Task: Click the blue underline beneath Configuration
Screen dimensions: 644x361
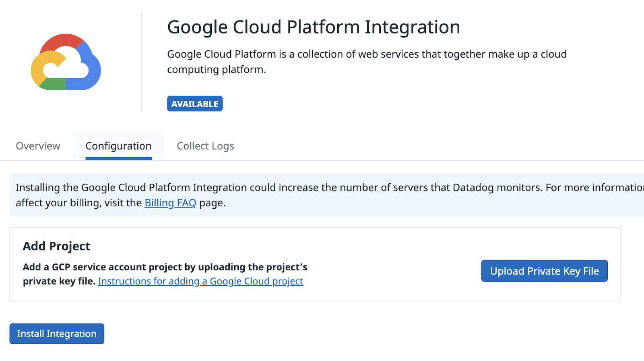Action: tap(118, 158)
